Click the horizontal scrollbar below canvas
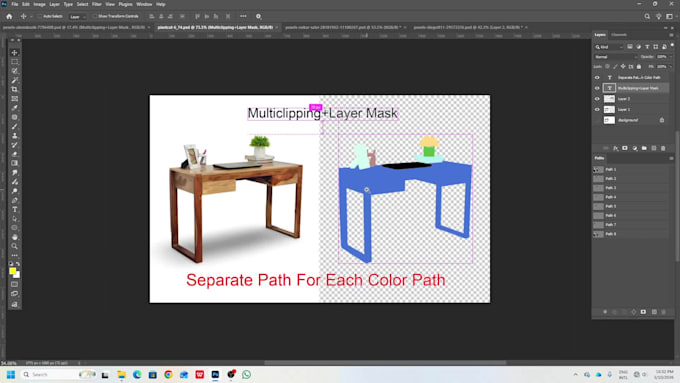The width and height of the screenshot is (680, 383). [385, 363]
